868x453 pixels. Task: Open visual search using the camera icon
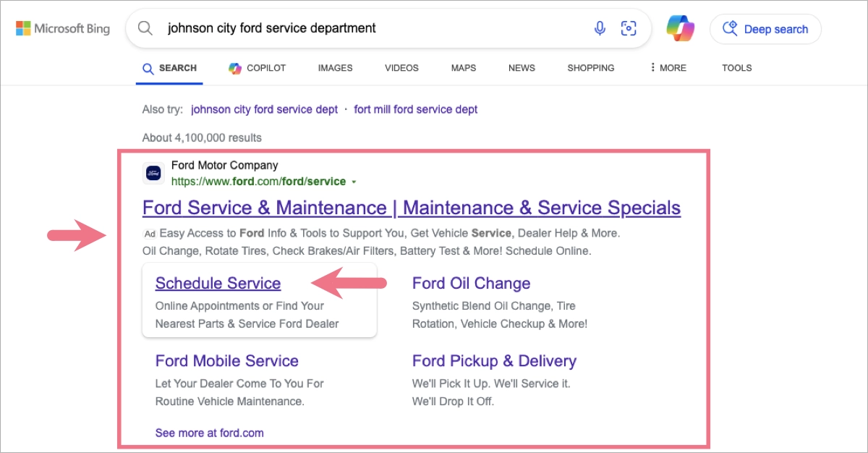pyautogui.click(x=629, y=27)
